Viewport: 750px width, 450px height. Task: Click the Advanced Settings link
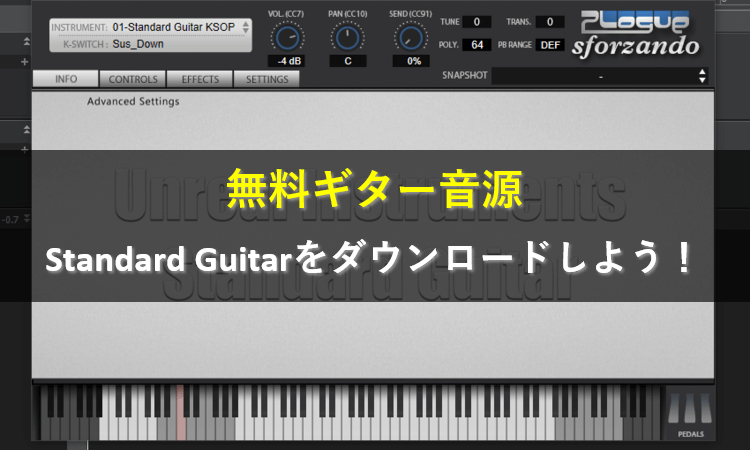(133, 101)
